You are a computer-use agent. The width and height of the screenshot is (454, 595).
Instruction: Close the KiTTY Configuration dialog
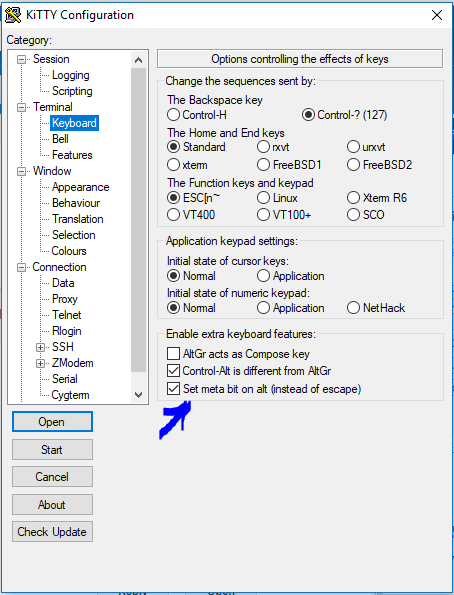(437, 15)
